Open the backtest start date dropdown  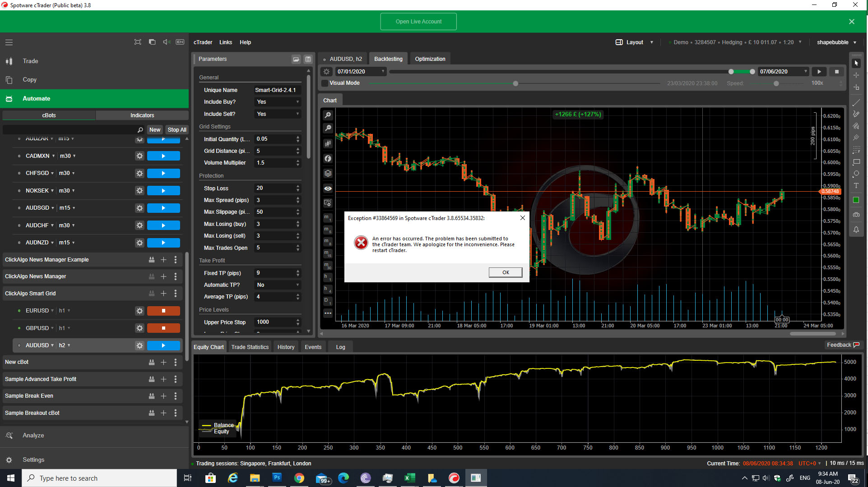pos(361,72)
